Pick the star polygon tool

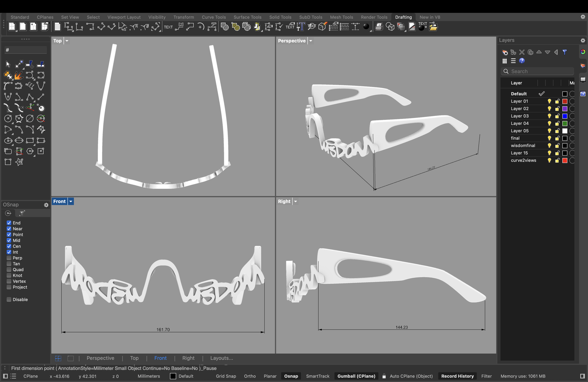[19, 162]
